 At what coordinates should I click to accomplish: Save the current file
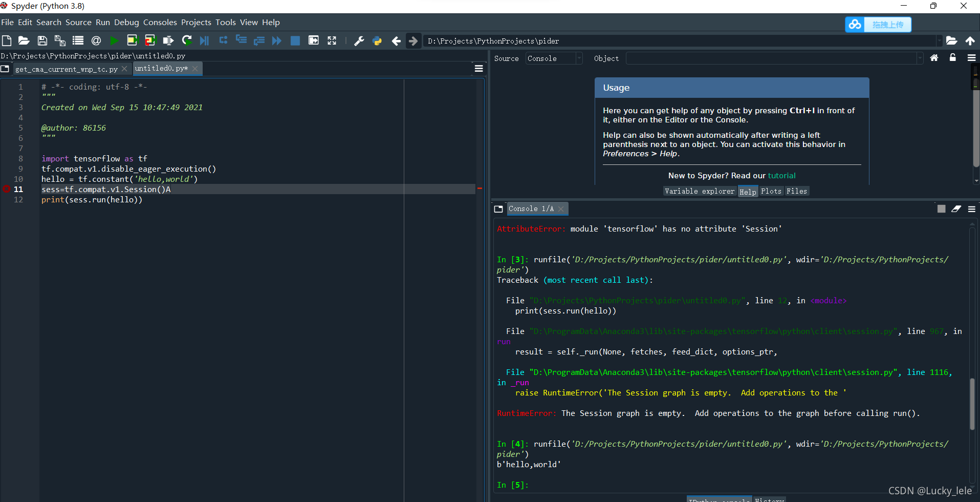click(x=42, y=40)
